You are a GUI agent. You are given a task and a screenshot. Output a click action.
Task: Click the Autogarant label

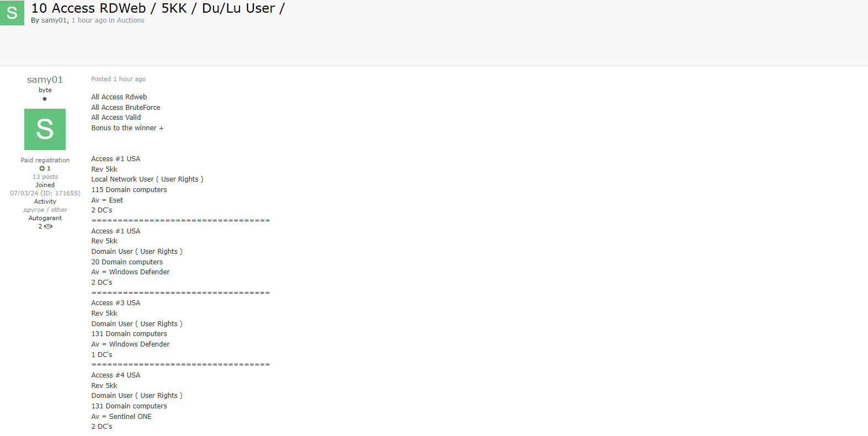pyautogui.click(x=45, y=218)
